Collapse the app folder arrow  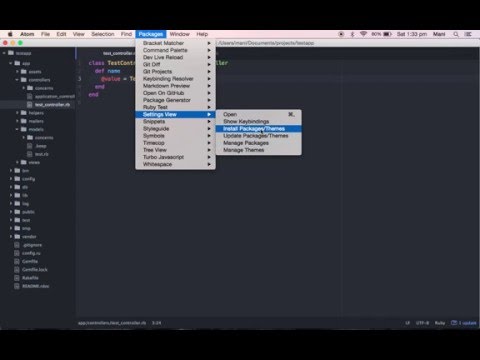click(x=11, y=63)
